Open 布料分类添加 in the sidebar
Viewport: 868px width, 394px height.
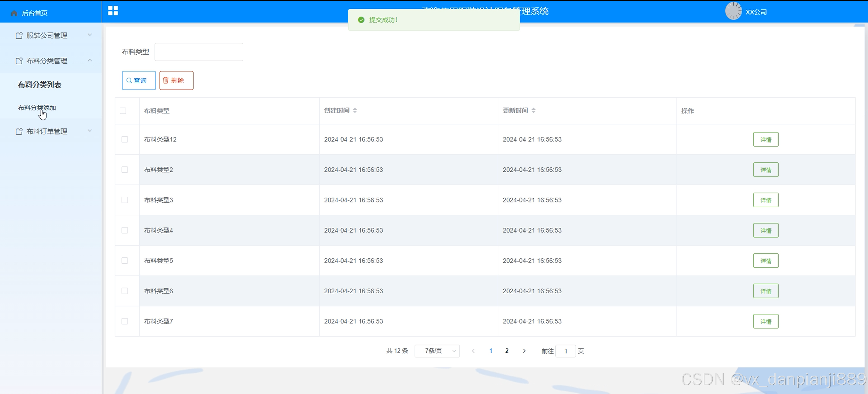tap(37, 108)
